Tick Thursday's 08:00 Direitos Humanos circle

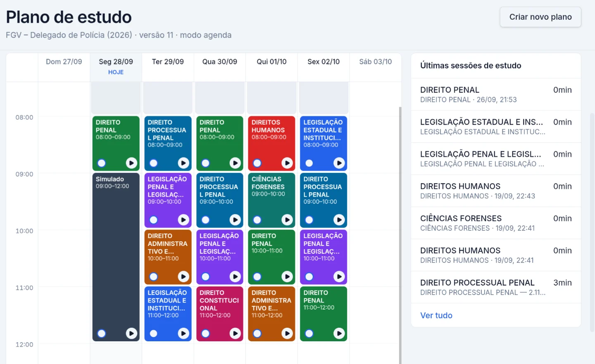coord(257,163)
